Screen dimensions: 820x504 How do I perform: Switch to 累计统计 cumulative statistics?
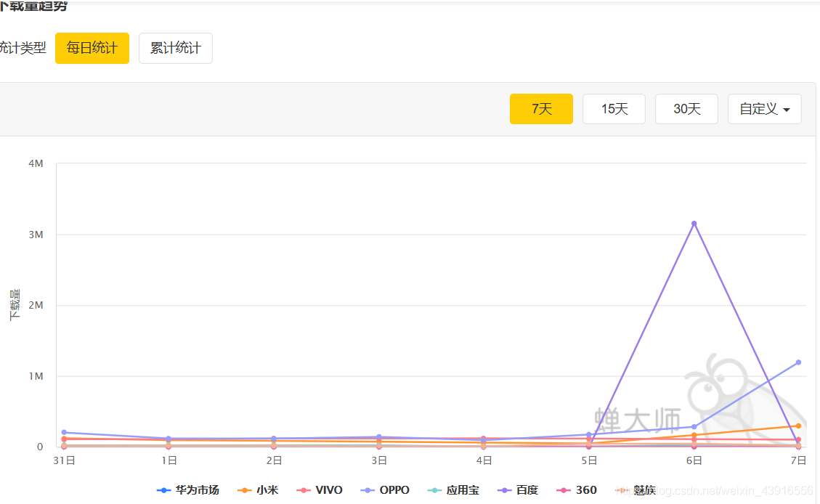(176, 48)
